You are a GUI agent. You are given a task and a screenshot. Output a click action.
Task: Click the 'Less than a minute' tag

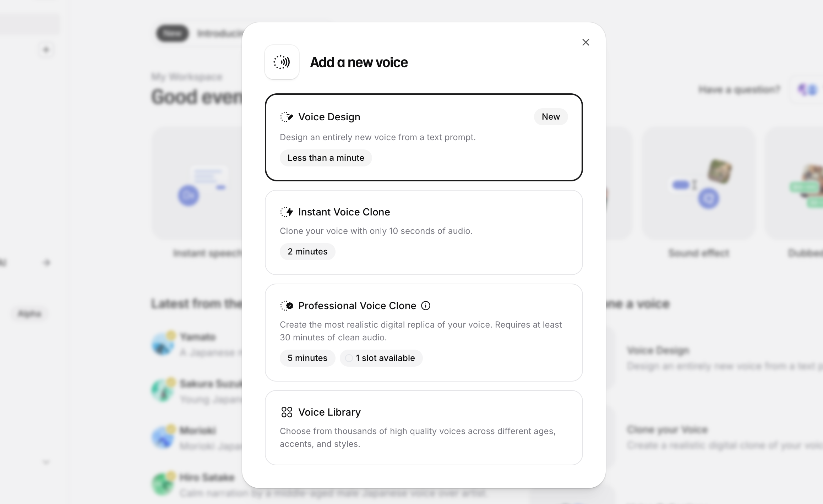(x=326, y=158)
